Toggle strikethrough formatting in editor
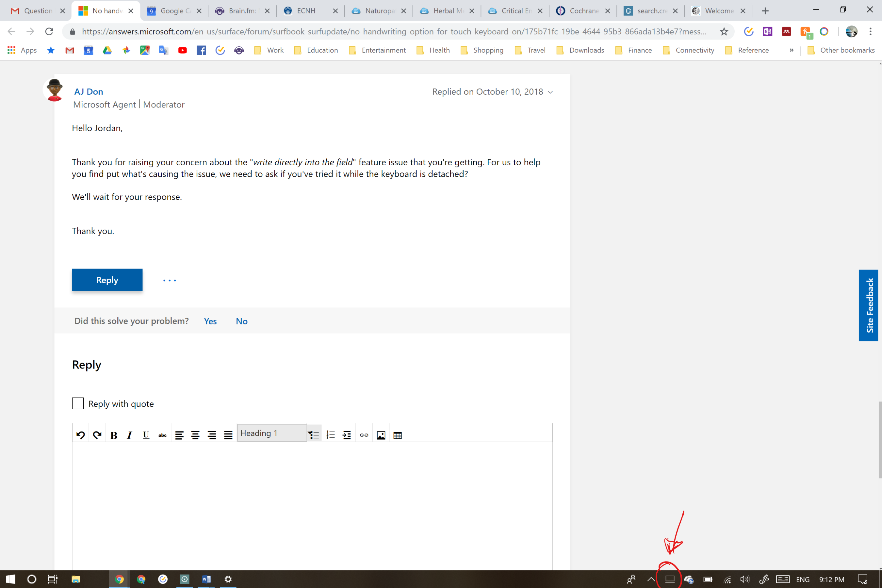The height and width of the screenshot is (588, 882). [162, 435]
